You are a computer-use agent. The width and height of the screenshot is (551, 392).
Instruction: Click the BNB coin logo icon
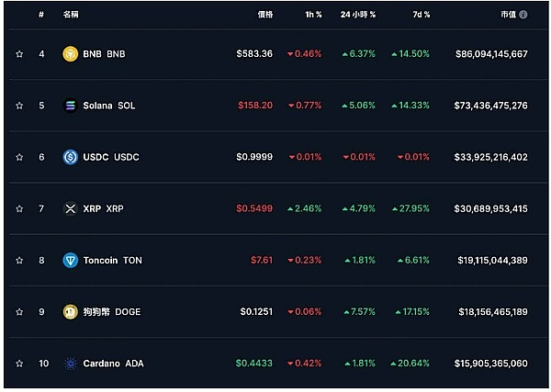point(70,54)
